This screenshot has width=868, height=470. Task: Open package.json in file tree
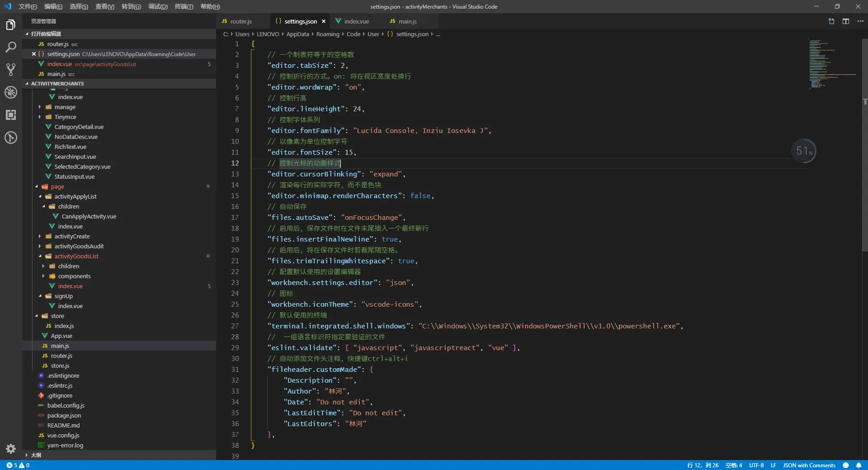(64, 416)
